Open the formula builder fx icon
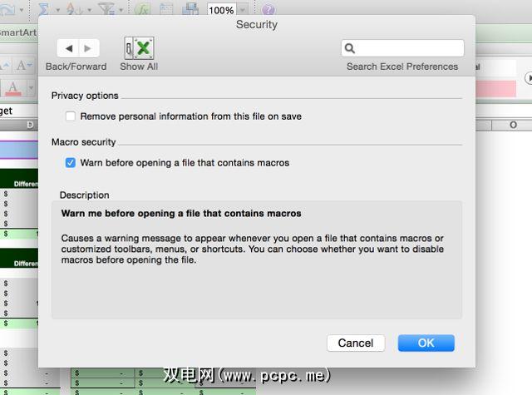 (x=143, y=10)
